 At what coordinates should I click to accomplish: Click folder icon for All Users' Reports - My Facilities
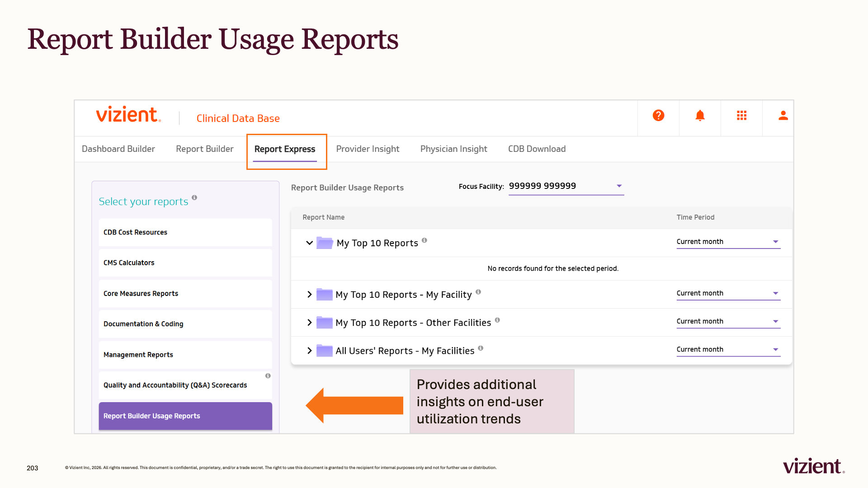[x=325, y=350]
